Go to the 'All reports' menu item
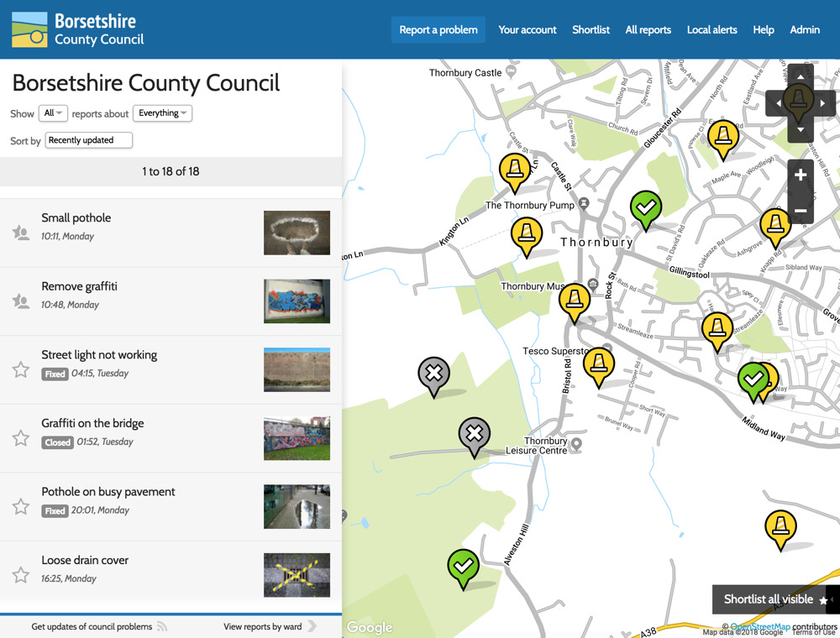Image resolution: width=840 pixels, height=638 pixels. (648, 29)
